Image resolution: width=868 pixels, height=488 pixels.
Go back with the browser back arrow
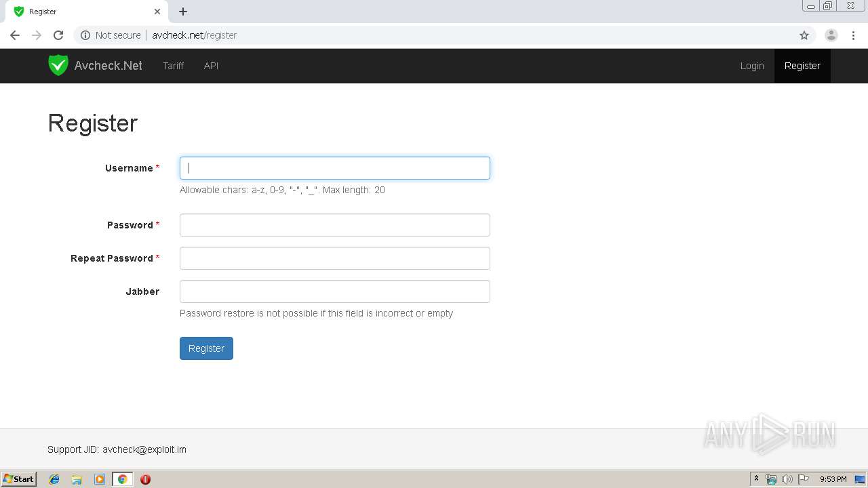15,35
